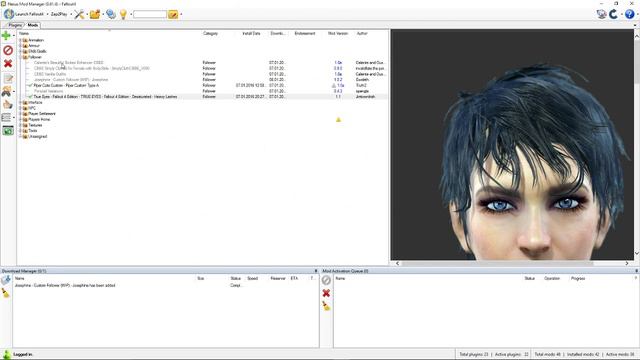This screenshot has height=360, width=640.
Task: Sort by the Install Date column header
Action: [251, 33]
